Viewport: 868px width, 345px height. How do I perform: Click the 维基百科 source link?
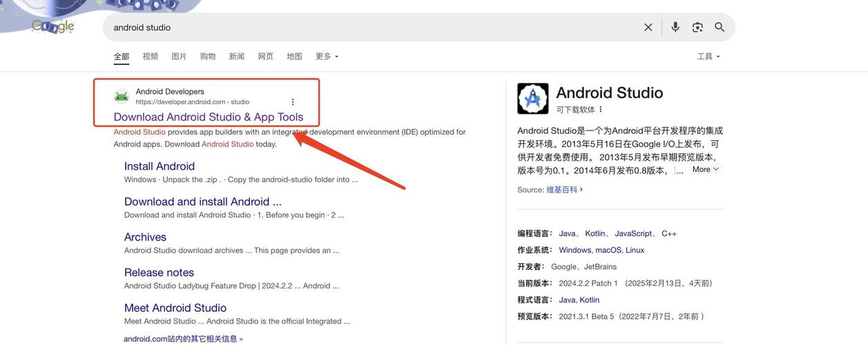561,189
